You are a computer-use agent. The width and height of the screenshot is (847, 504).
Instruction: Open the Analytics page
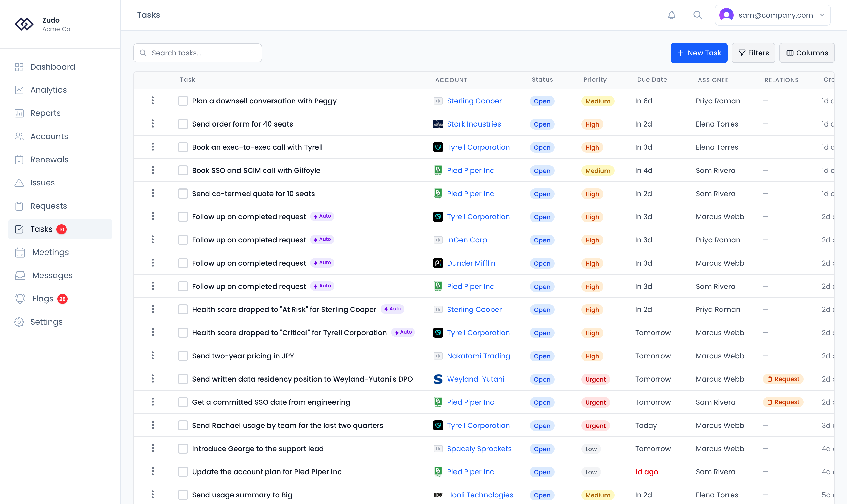point(60,90)
